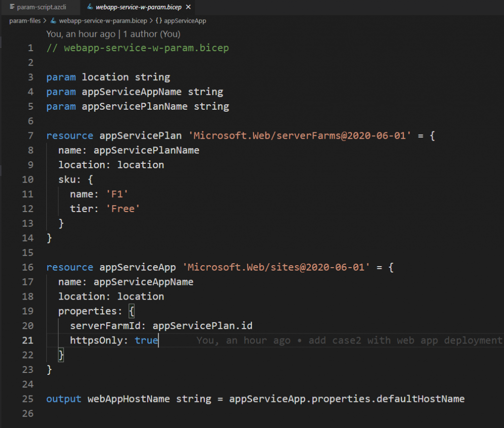Image resolution: width=504 pixels, height=428 pixels.
Task: Open the param-files breadcrumb folder
Action: pos(25,21)
